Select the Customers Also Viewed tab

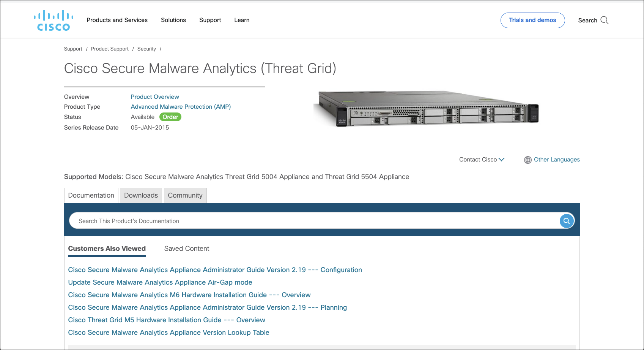pos(107,249)
